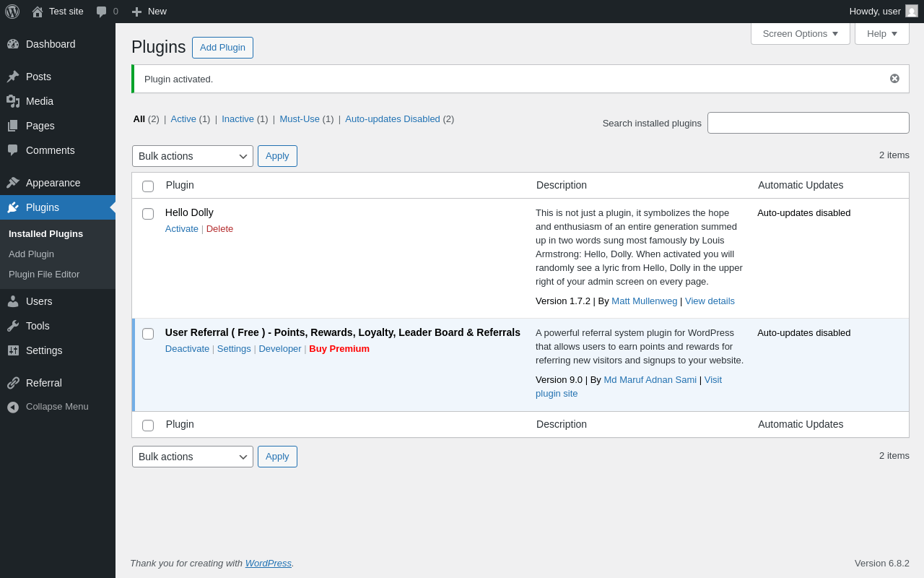This screenshot has width=924, height=578.
Task: Open top Bulk actions dropdown
Action: (193, 156)
